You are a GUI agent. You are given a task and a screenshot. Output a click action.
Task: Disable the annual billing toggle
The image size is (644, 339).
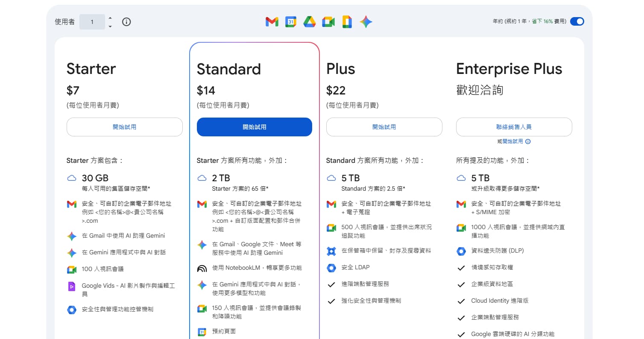(577, 21)
